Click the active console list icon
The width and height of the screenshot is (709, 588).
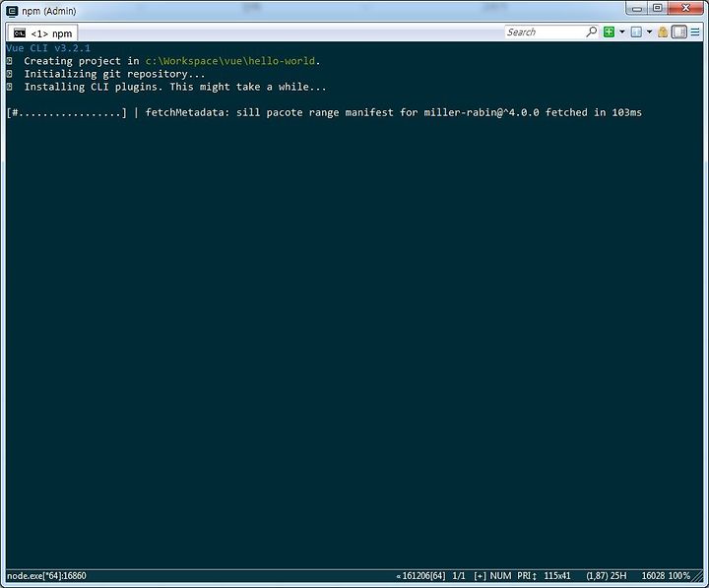point(636,32)
